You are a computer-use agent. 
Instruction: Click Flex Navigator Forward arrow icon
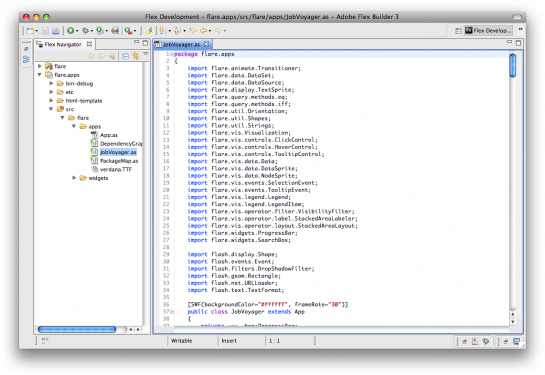coord(101,56)
